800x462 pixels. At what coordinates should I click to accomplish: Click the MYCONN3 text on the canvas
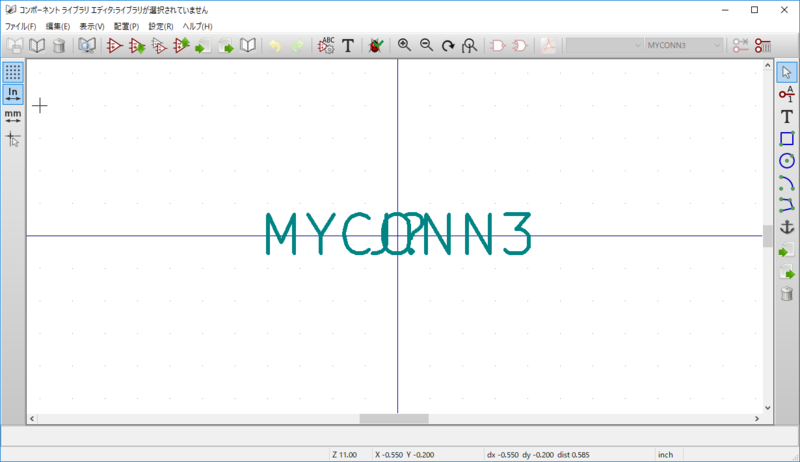[398, 234]
